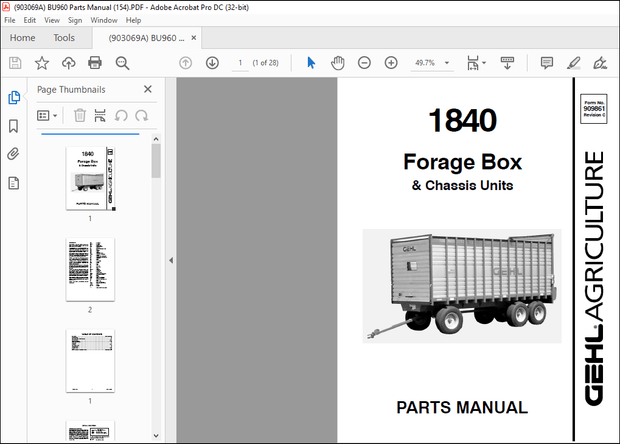
Task: Zoom out with the minus icon
Action: coord(364,63)
